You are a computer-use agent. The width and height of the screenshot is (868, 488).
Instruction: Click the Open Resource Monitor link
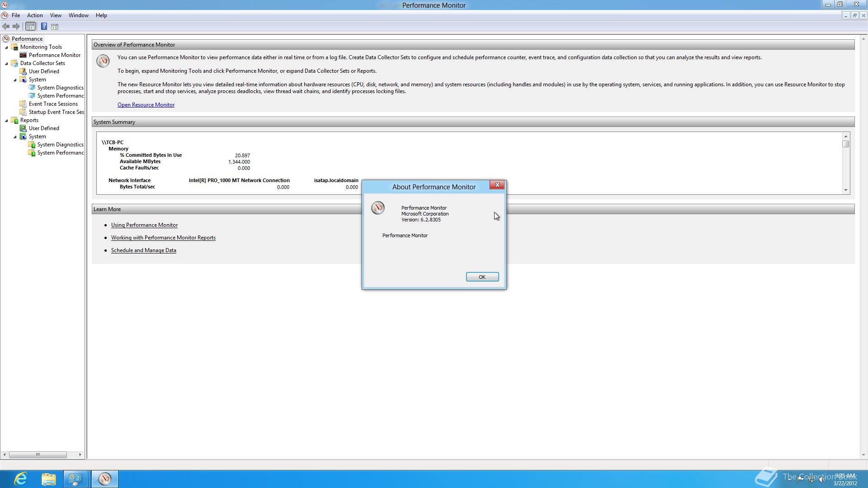click(146, 105)
